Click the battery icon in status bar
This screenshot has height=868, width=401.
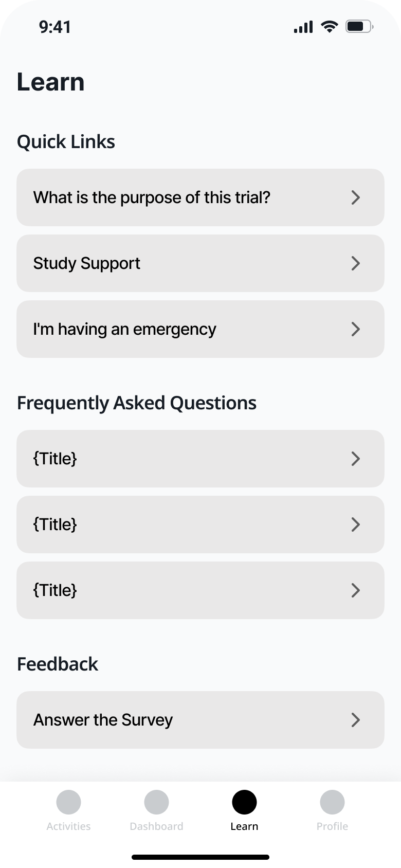359,26
